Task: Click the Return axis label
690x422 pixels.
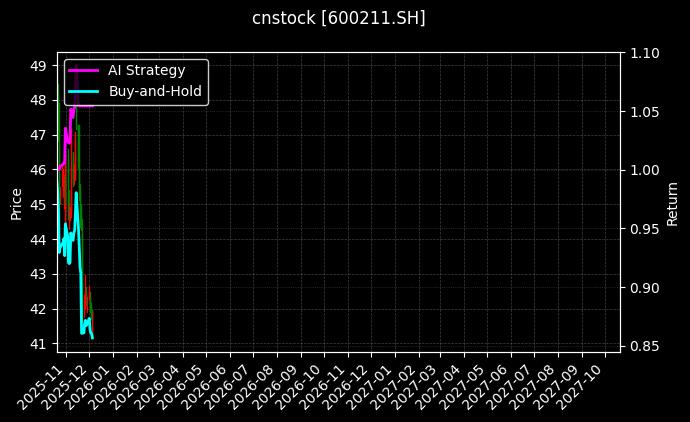Action: (x=672, y=204)
